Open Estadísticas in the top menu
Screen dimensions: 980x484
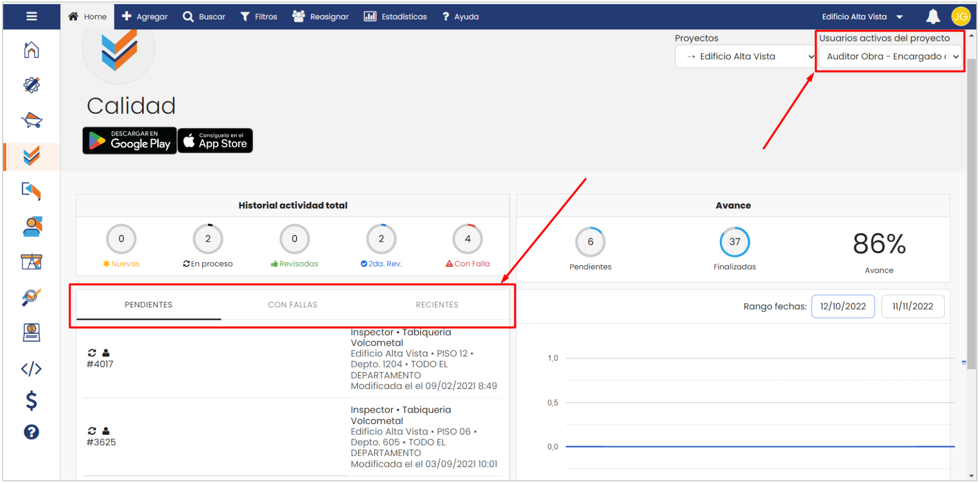[395, 17]
